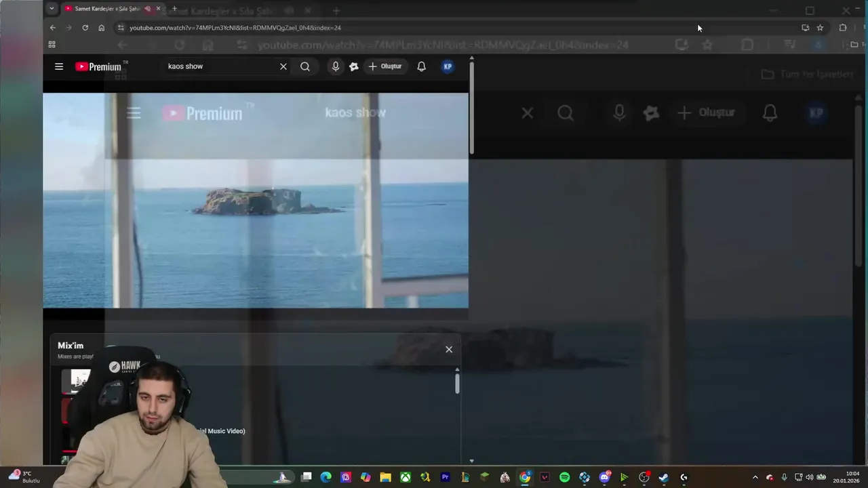Open clock showing 10:04

point(848,477)
